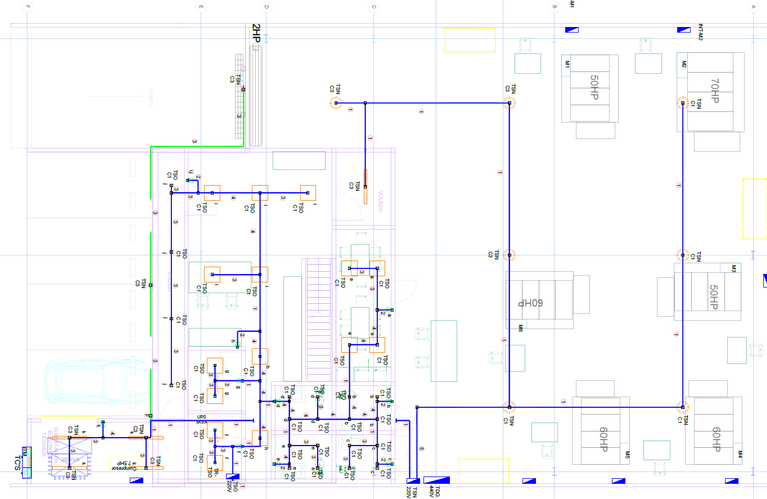Click the INT-M2 blue panel symbol
767x499 pixels.
[683, 30]
